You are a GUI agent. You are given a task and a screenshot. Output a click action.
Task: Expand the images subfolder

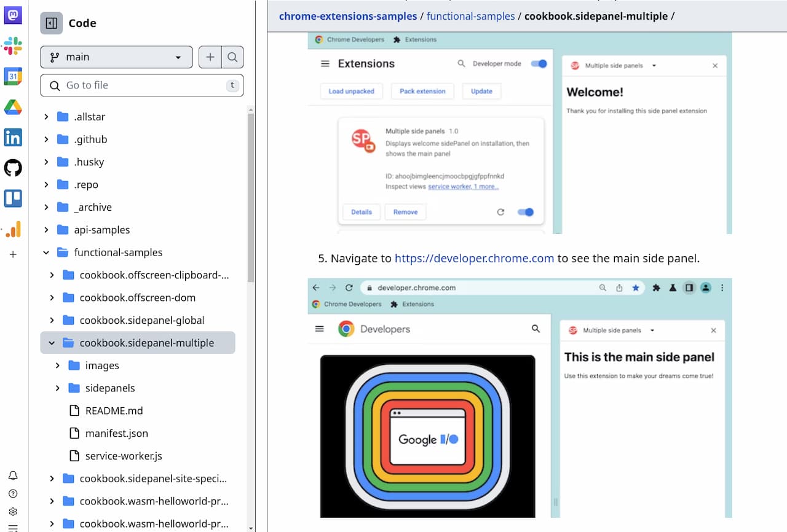point(57,366)
